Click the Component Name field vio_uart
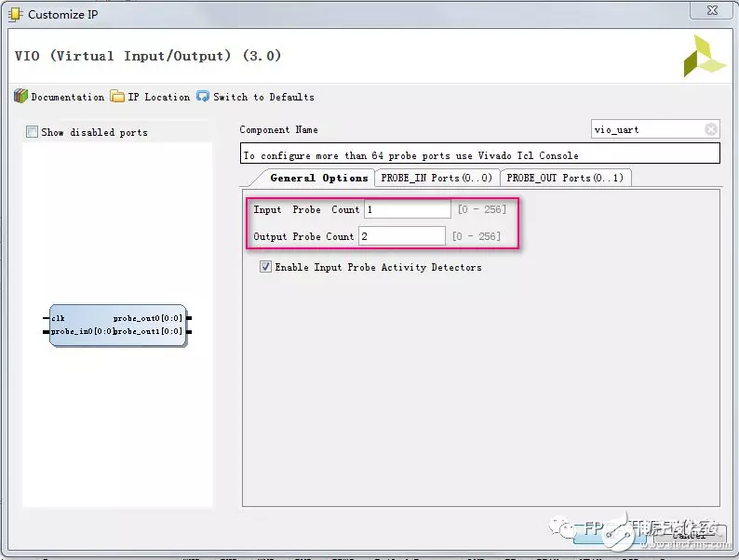The width and height of the screenshot is (739, 560). click(655, 129)
